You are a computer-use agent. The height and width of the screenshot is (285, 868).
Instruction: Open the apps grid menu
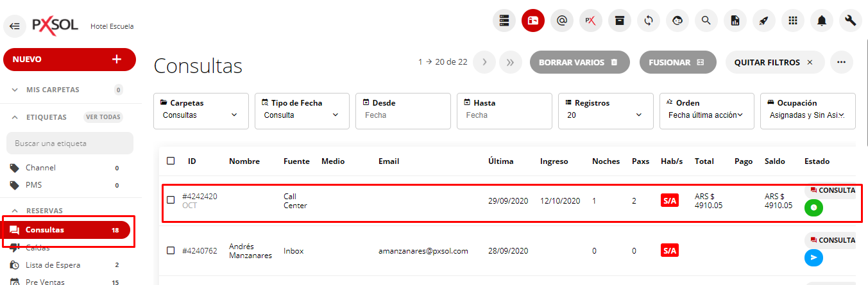click(793, 20)
